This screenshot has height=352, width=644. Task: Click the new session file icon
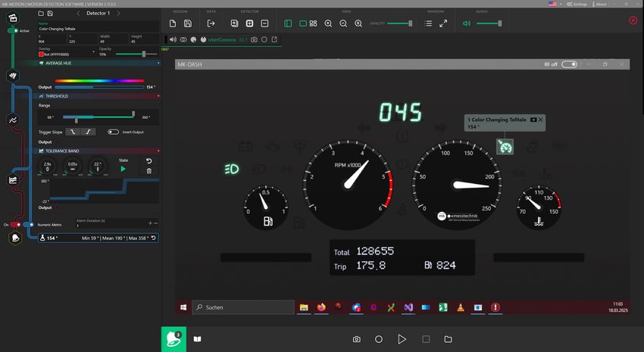click(x=173, y=23)
